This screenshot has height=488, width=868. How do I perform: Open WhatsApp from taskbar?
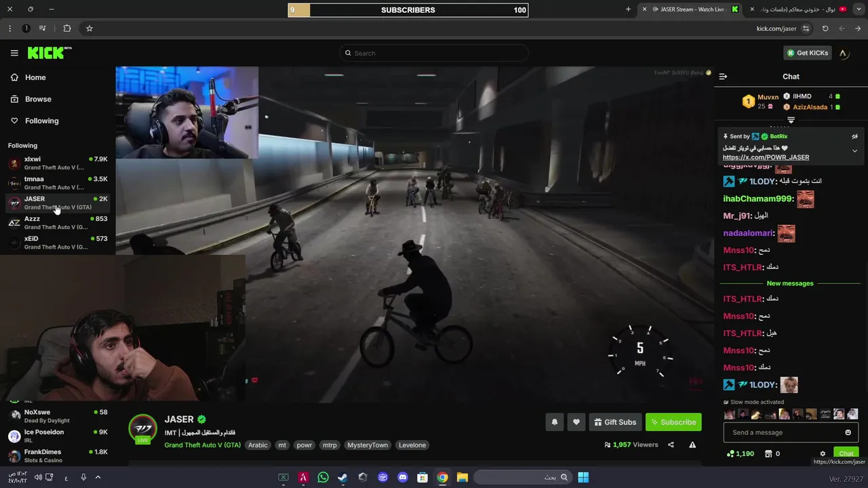point(323,477)
